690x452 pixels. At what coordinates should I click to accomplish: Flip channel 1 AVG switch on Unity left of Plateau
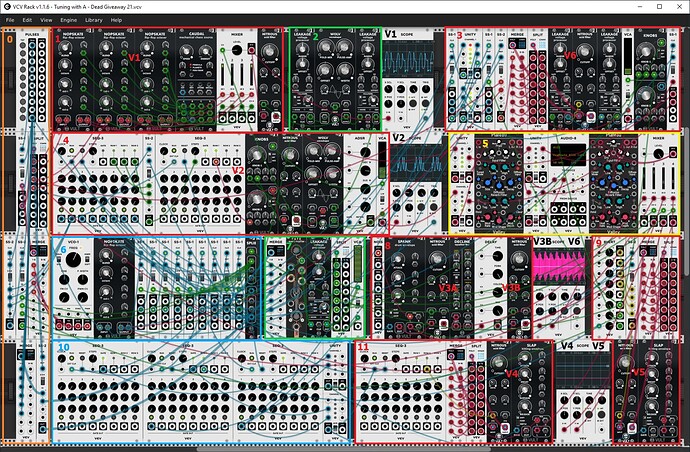coord(462,177)
